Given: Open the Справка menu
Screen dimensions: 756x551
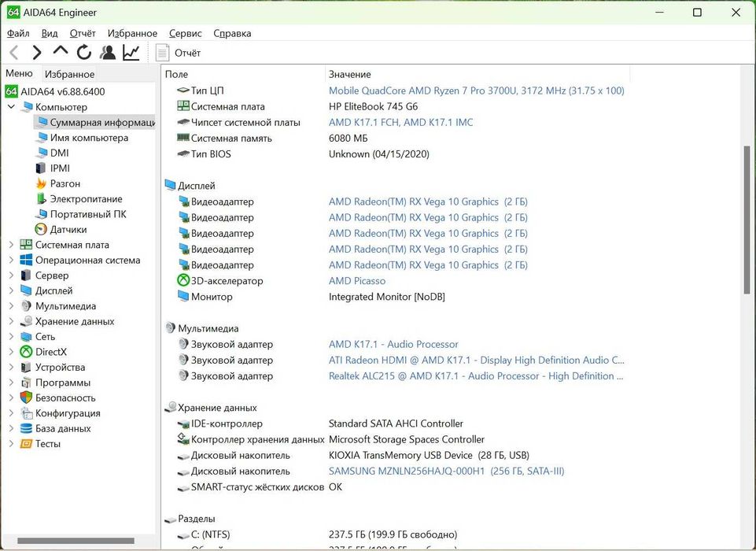Looking at the screenshot, I should pyautogui.click(x=232, y=33).
